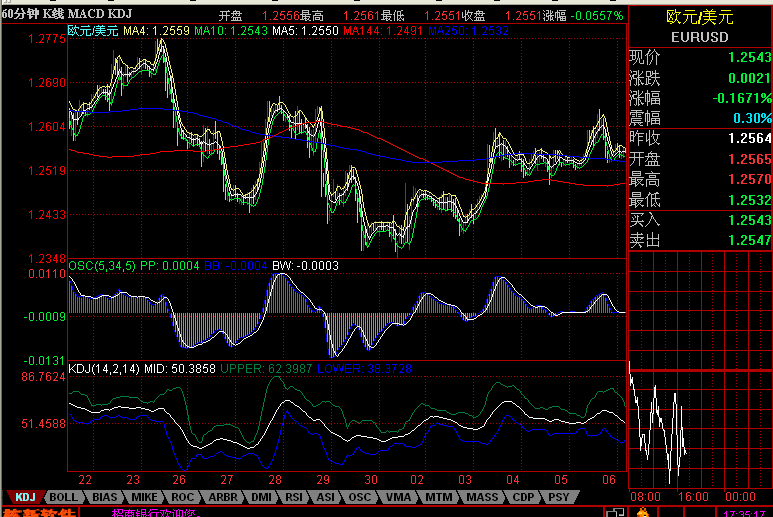Click the MA5: 1.2550 legend value

point(305,31)
